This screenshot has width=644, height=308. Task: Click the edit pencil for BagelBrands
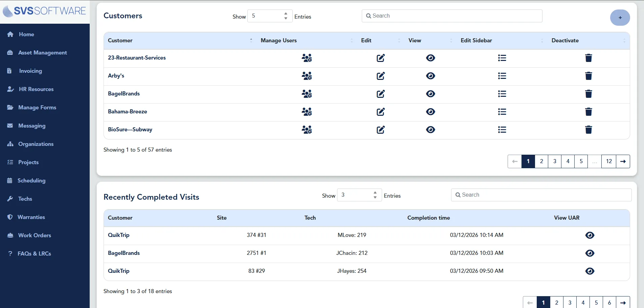(x=381, y=94)
